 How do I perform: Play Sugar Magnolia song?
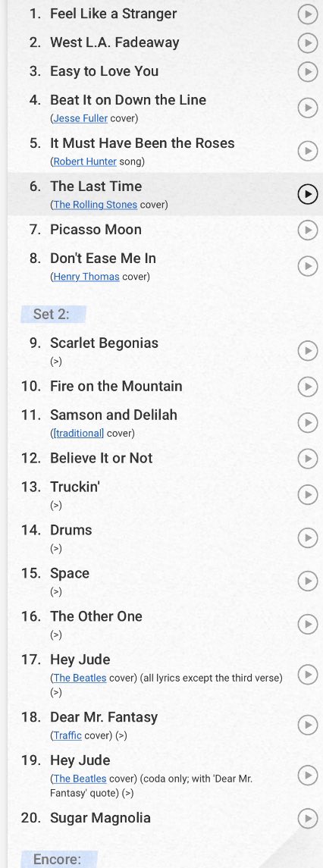pyautogui.click(x=307, y=818)
